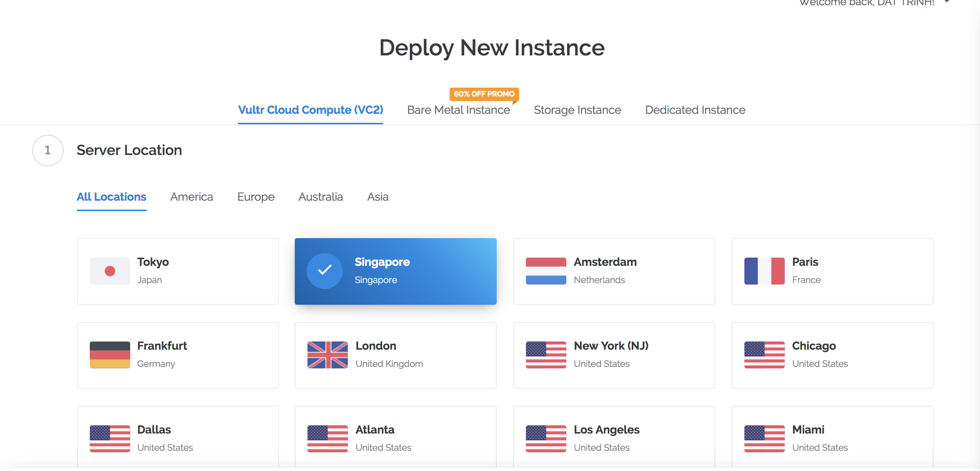The height and width of the screenshot is (471, 980).
Task: Click the France flag icon for Paris
Action: tap(764, 271)
